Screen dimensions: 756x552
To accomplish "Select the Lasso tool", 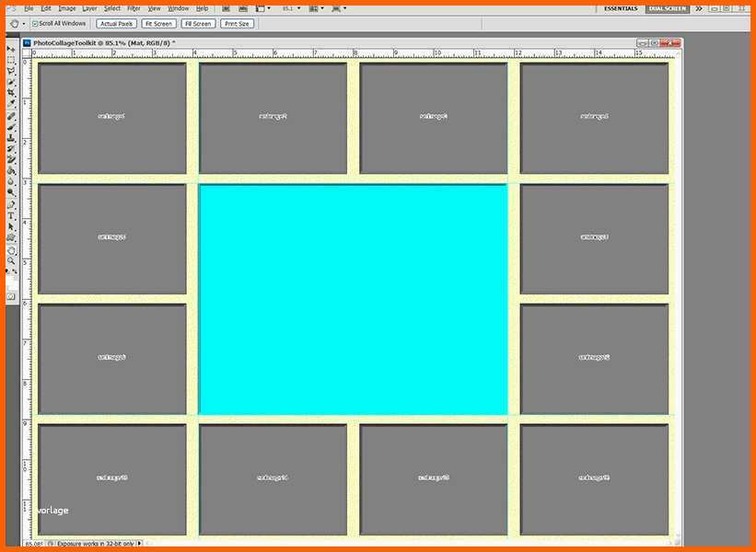I will (11, 71).
